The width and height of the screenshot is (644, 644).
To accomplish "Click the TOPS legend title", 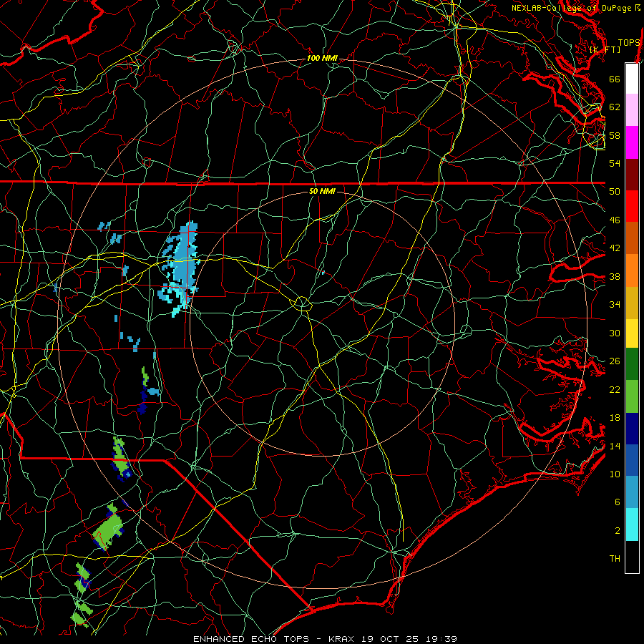I will coord(629,43).
